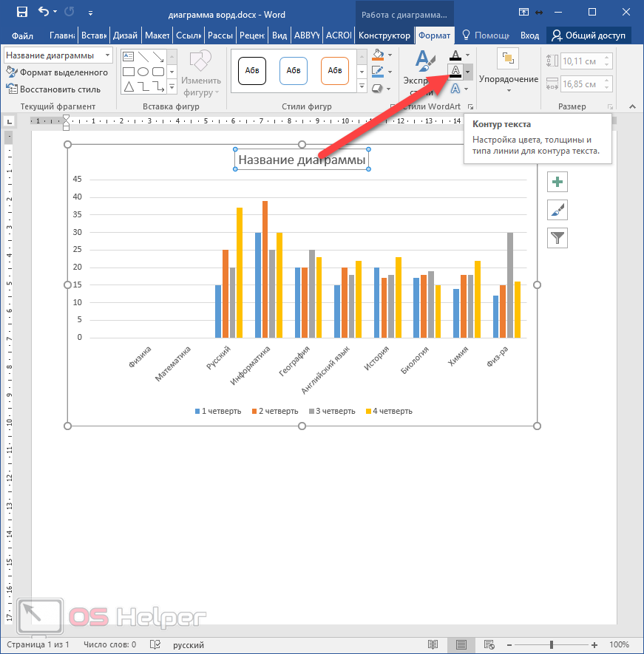Switch to Print Layout view
This screenshot has width=644, height=654.
pos(461,644)
